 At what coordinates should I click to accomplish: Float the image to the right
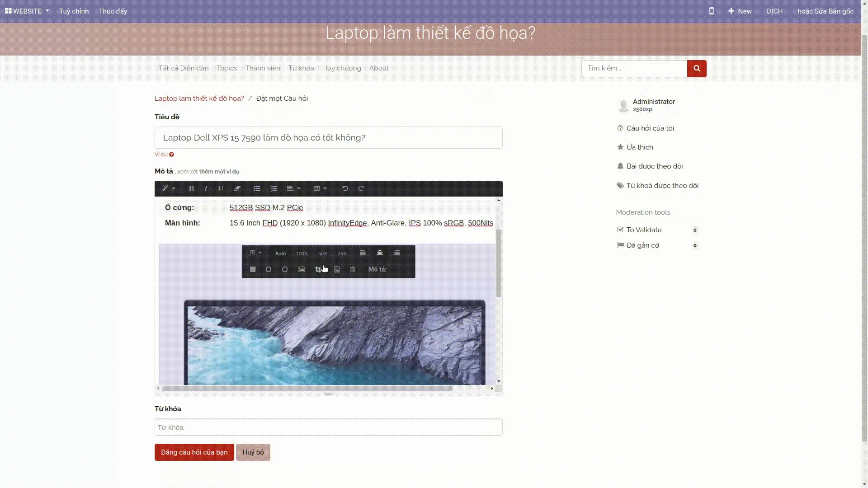click(x=396, y=253)
